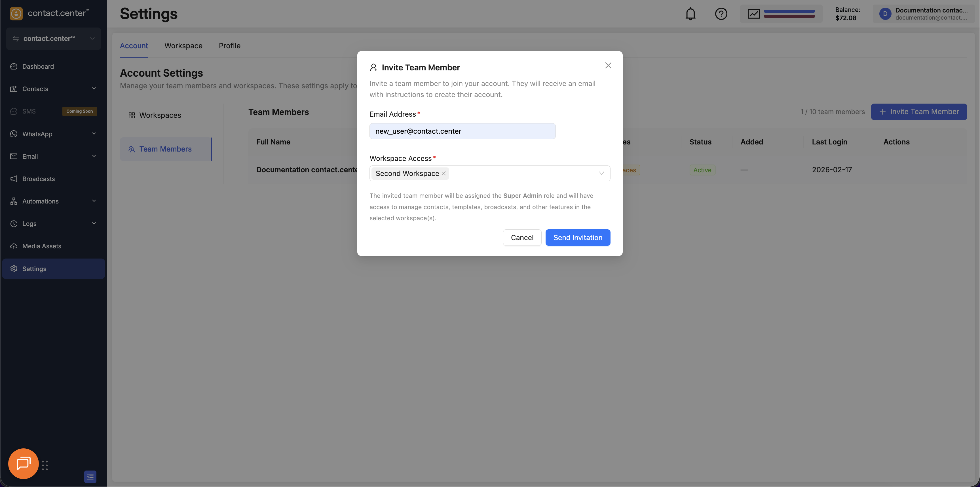Open the orange chat support bubble
The image size is (980, 487).
click(x=23, y=463)
